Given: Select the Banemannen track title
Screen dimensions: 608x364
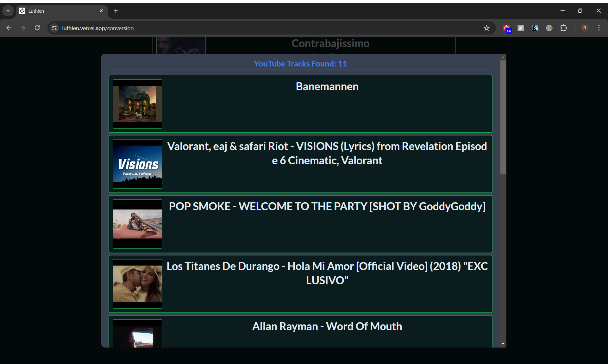Looking at the screenshot, I should coord(327,86).
